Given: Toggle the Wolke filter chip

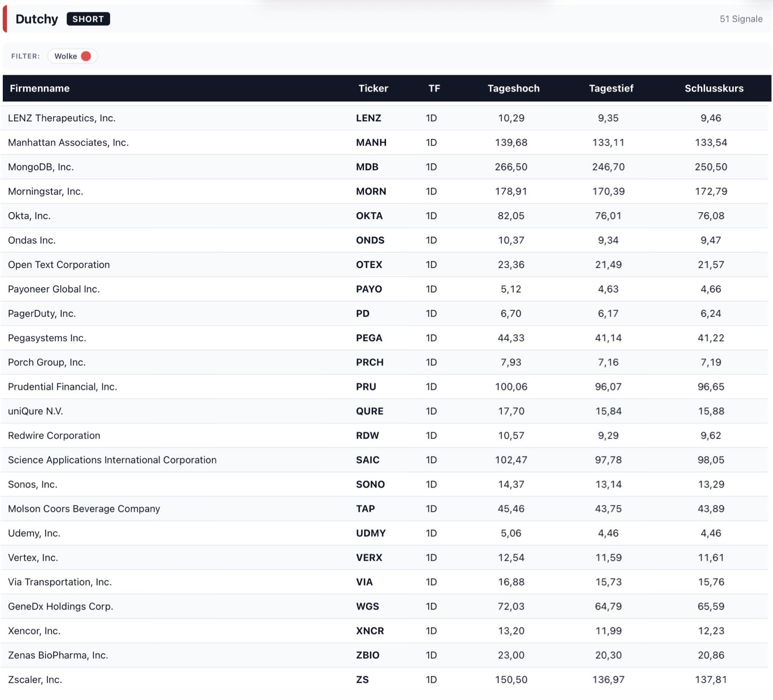Looking at the screenshot, I should [x=67, y=56].
